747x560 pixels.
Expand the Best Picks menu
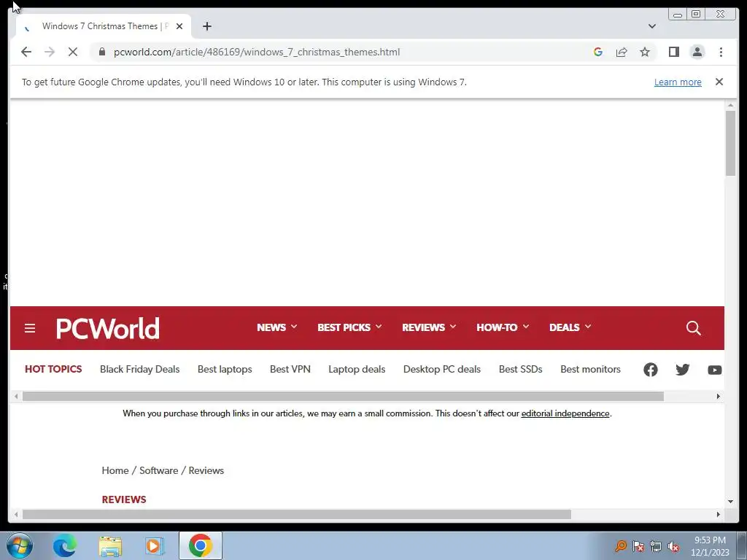point(349,327)
